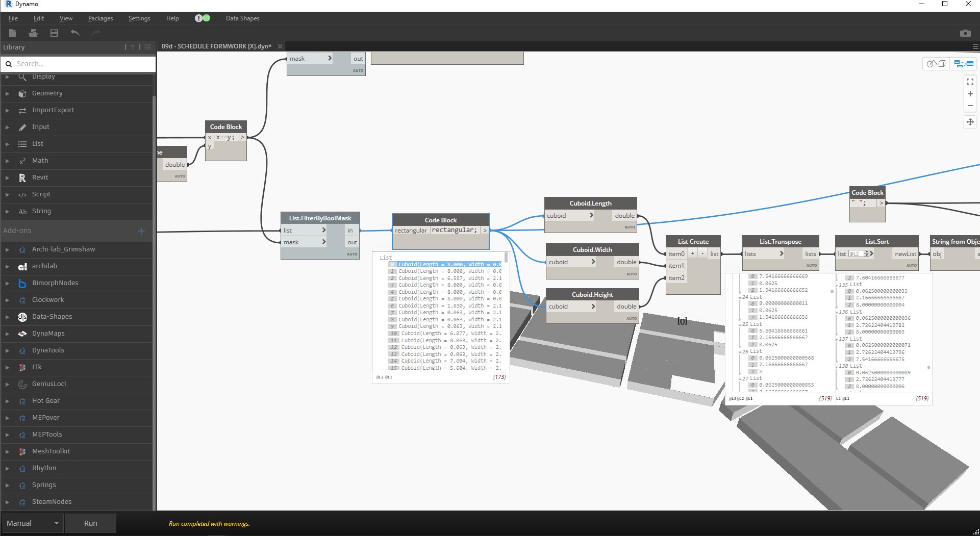980x536 pixels.
Task: Expand the SteamNodes package
Action: [7, 502]
